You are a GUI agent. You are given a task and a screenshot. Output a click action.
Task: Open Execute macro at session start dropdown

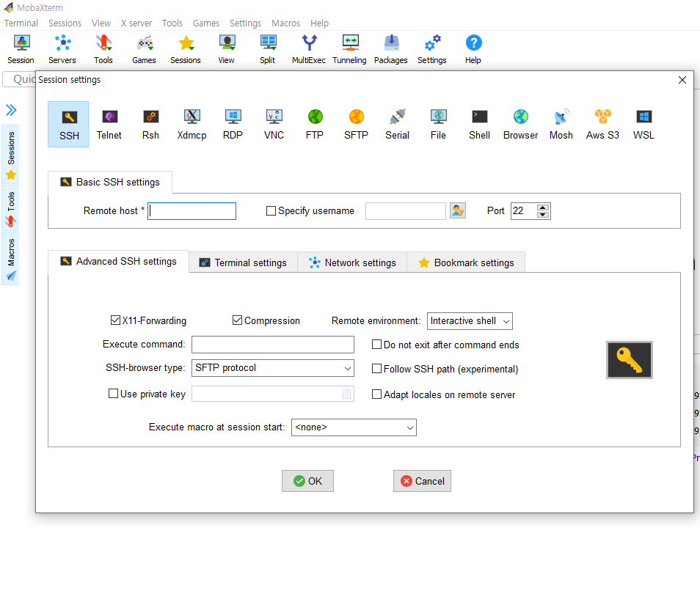coord(354,427)
